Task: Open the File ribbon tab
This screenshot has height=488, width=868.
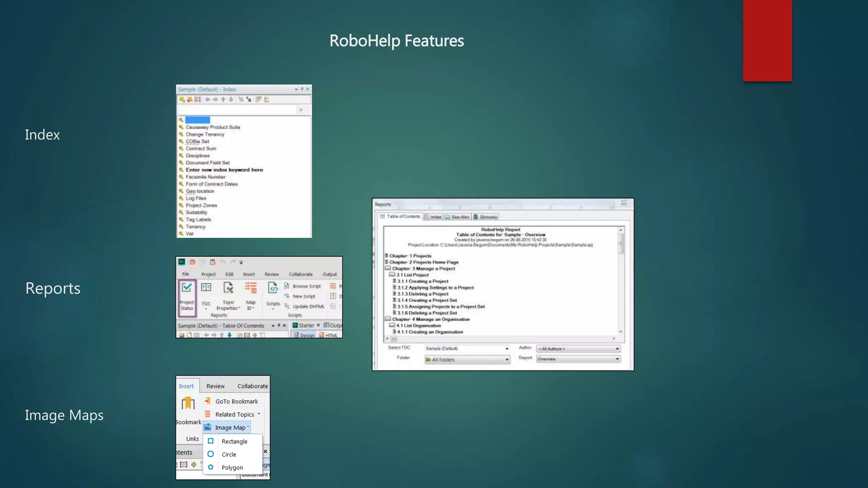Action: point(186,274)
